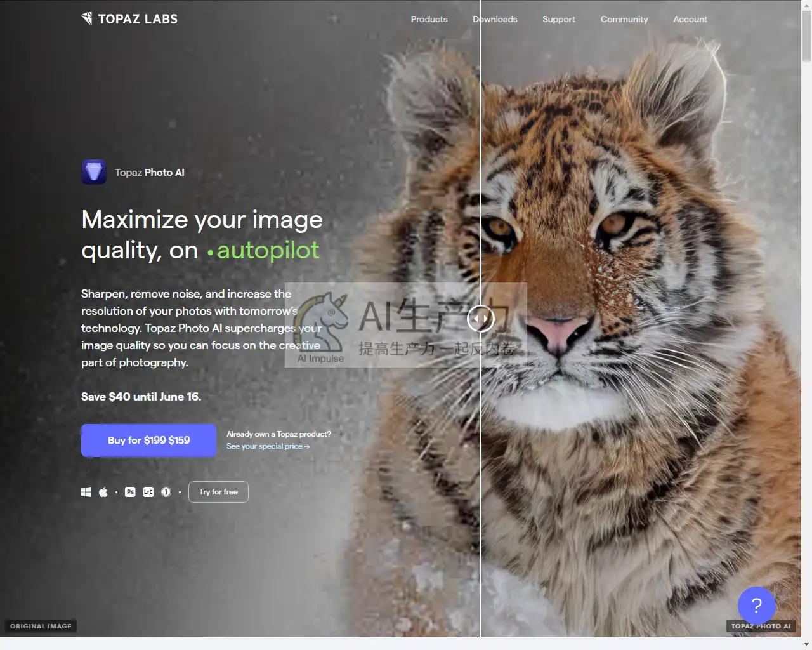Go to the Support page
Image resolution: width=812 pixels, height=650 pixels.
(x=559, y=19)
